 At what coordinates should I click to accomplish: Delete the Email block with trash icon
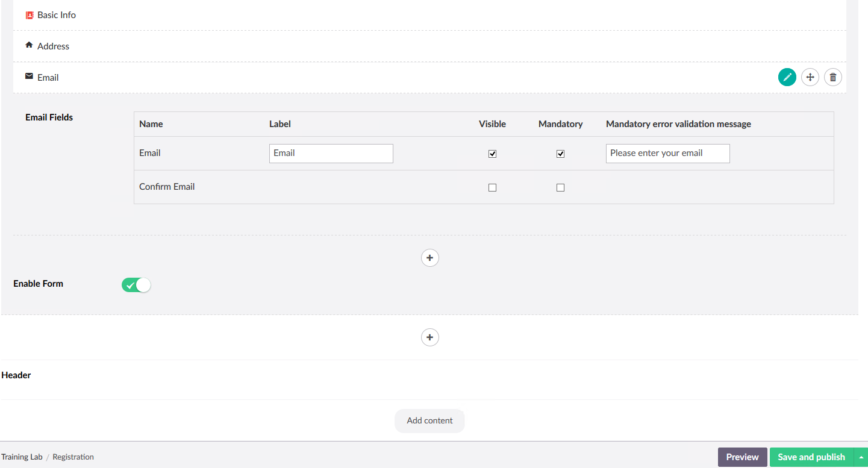click(833, 77)
